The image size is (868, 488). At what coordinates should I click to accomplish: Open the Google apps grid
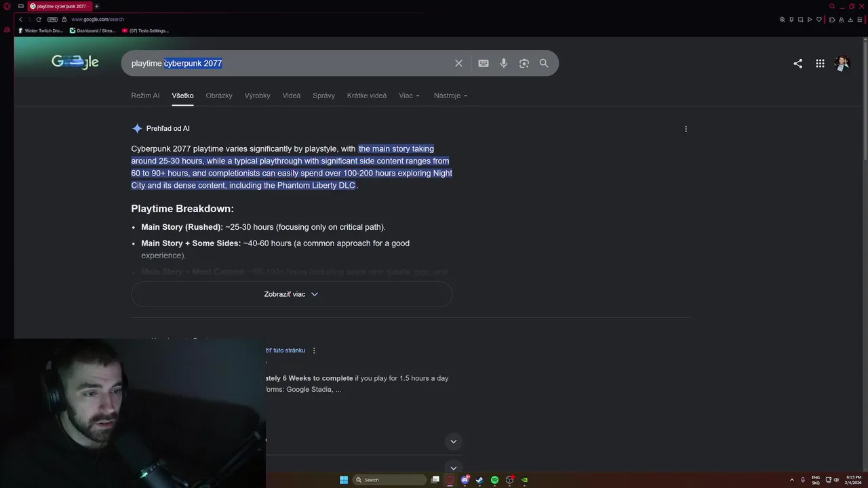(820, 63)
